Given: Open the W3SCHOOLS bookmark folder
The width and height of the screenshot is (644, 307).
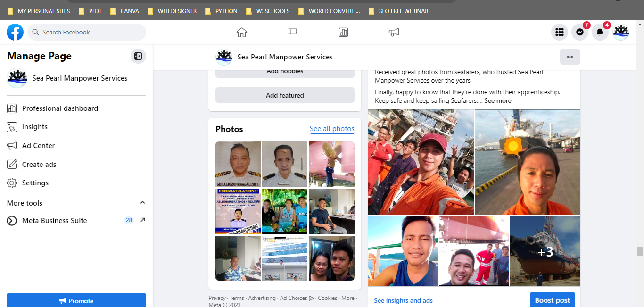Looking at the screenshot, I should click(268, 11).
